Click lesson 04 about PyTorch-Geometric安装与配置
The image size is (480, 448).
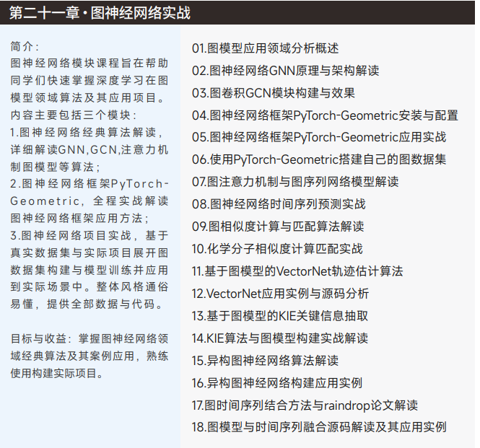tap(325, 115)
